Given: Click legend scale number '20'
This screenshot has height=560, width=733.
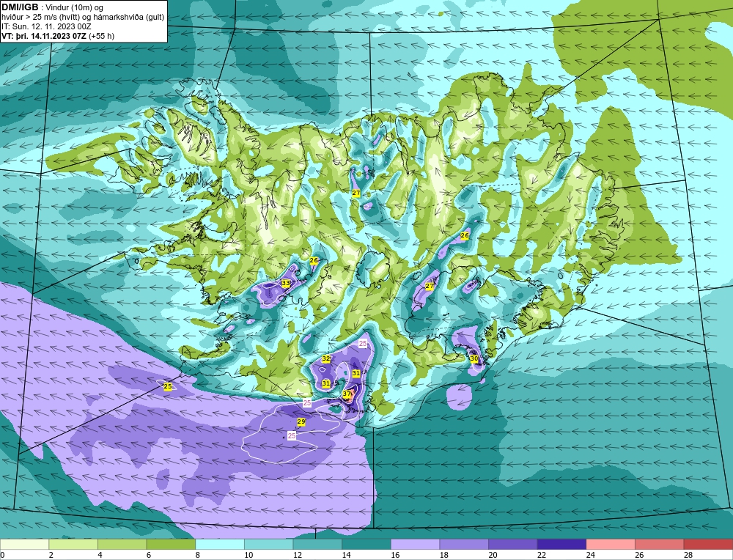Looking at the screenshot, I should pyautogui.click(x=493, y=555).
